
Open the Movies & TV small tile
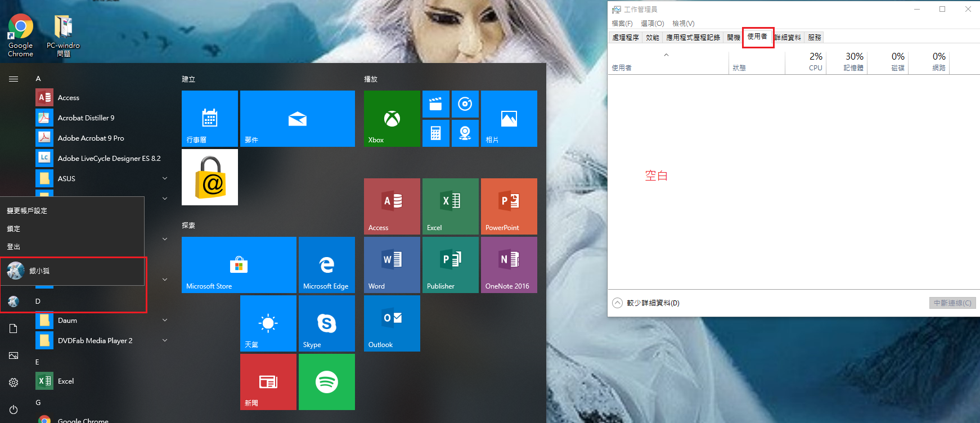tap(436, 104)
